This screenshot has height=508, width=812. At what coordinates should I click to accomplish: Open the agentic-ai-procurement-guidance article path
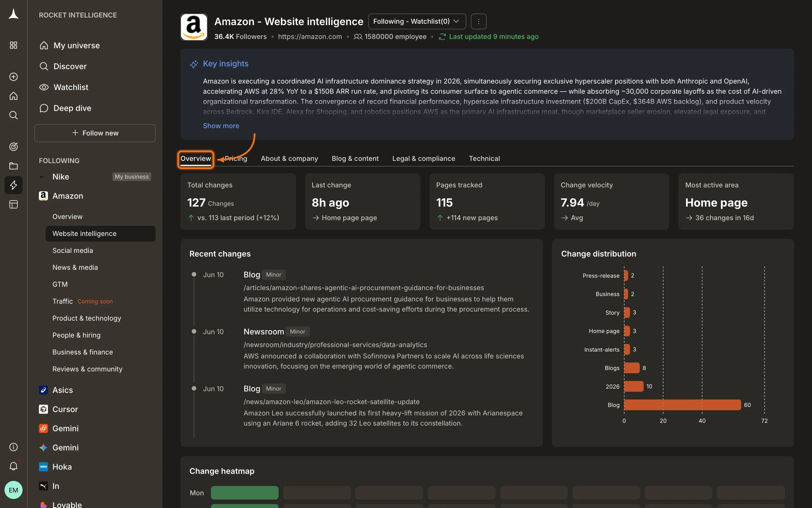[364, 288]
